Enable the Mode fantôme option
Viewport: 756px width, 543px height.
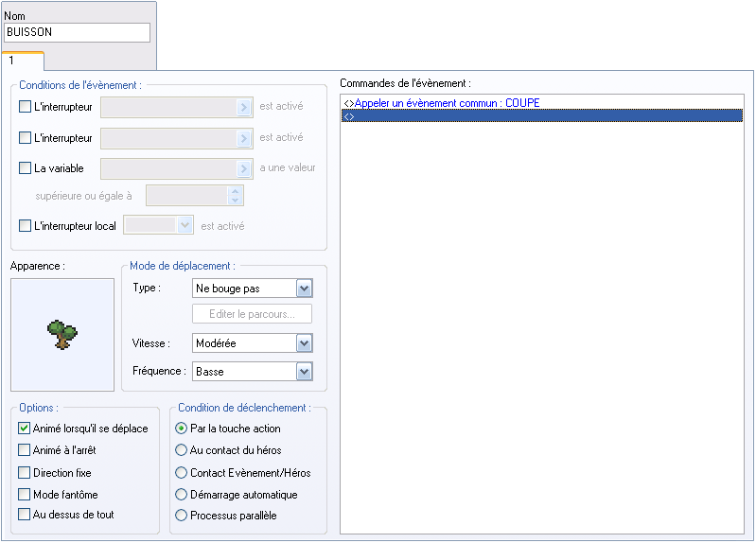click(x=24, y=494)
